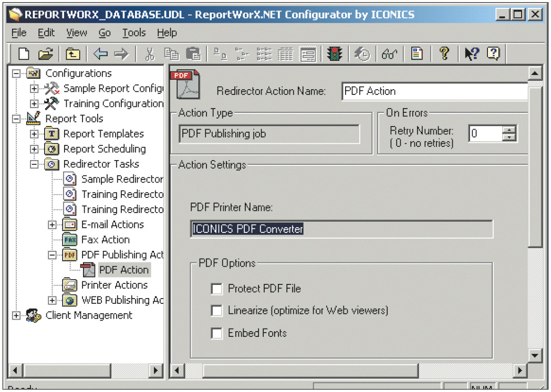Collapse the PDF Publishing Actions node
The height and width of the screenshot is (392, 551).
[52, 255]
